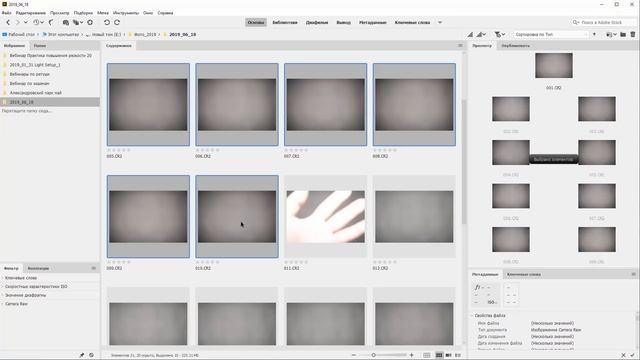This screenshot has width=640, height=360.
Task: Switch to the Библиотеки workspace
Action: (x=285, y=22)
